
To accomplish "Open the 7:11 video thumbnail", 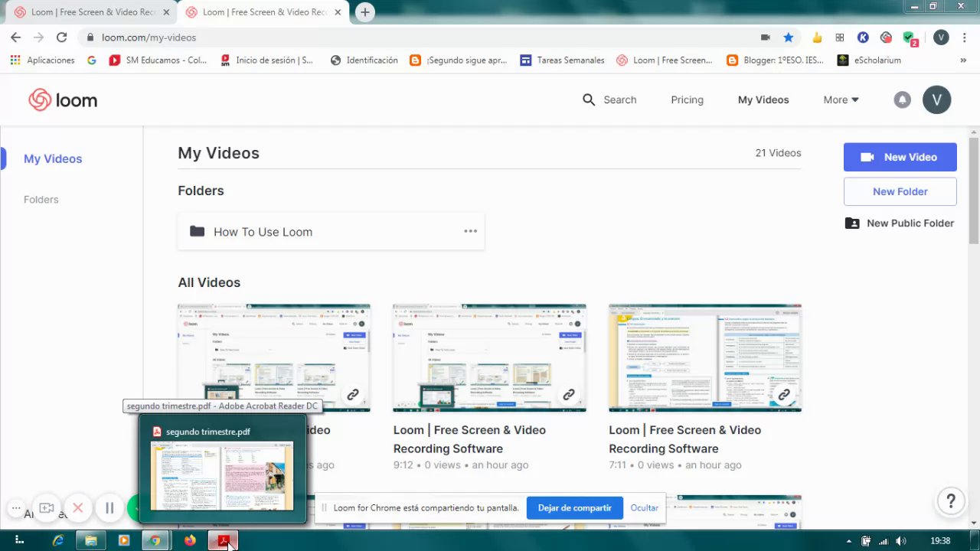I will [x=705, y=357].
